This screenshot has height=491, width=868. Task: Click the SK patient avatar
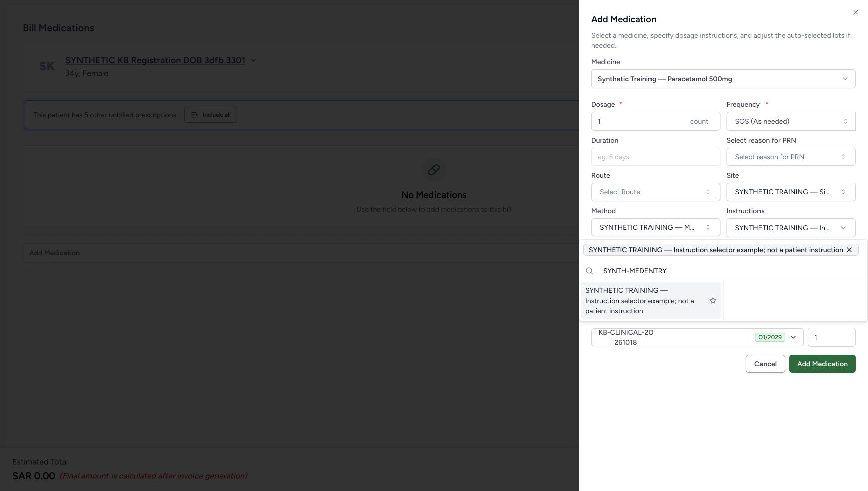(x=47, y=66)
